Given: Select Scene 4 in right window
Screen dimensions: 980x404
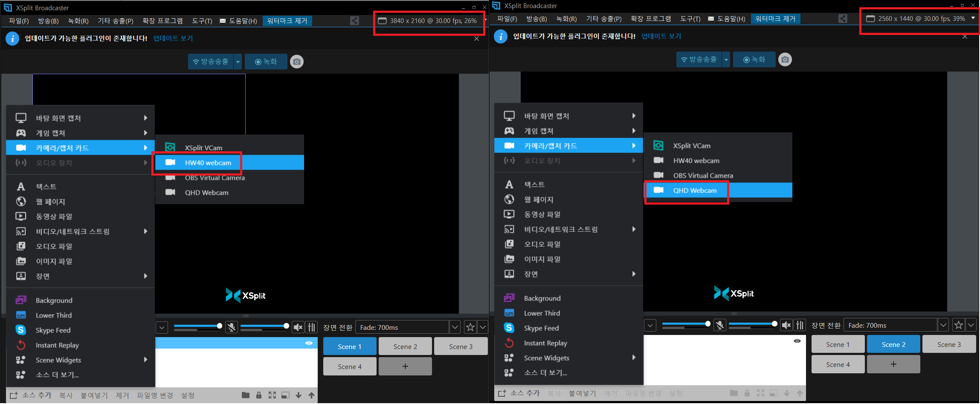Looking at the screenshot, I should tap(838, 364).
